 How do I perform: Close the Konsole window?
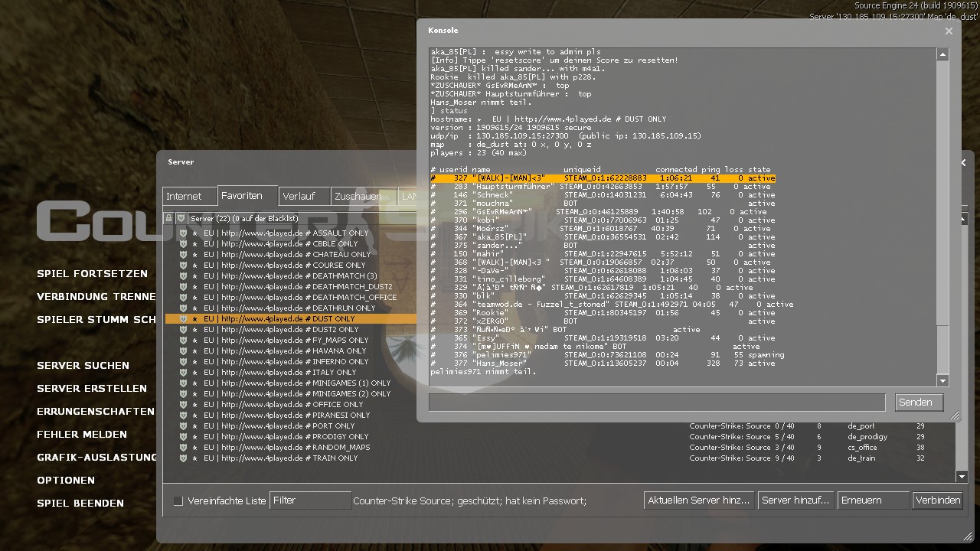tap(949, 31)
